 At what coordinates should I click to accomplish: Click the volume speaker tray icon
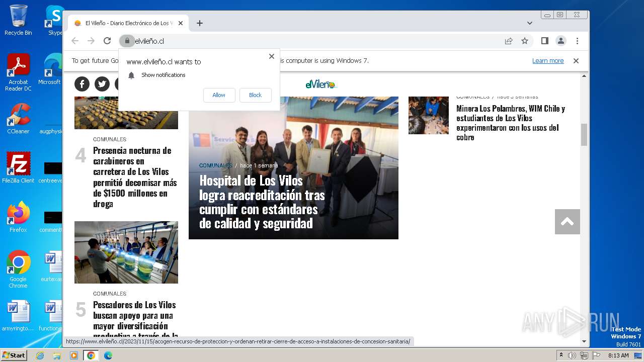[x=572, y=355]
